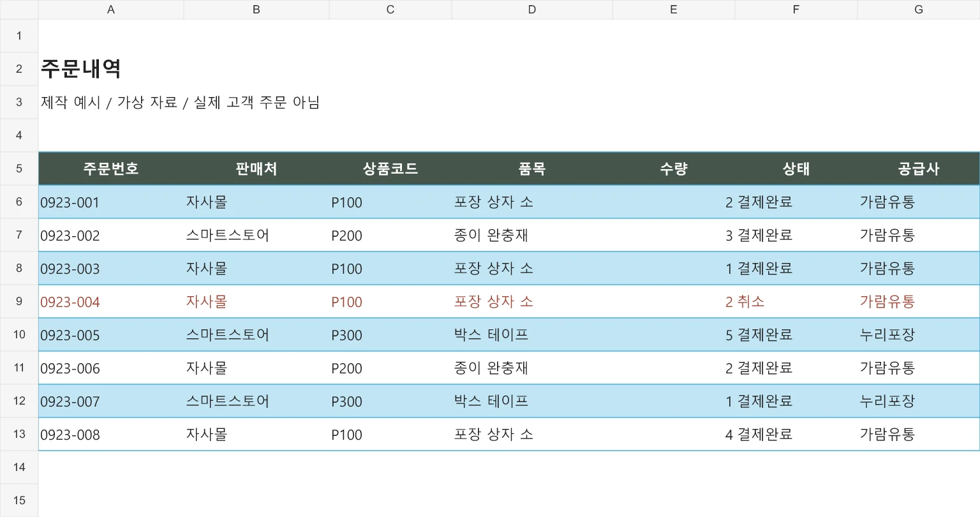The width and height of the screenshot is (980, 517).
Task: Click P300 in row 10
Action: (390, 334)
